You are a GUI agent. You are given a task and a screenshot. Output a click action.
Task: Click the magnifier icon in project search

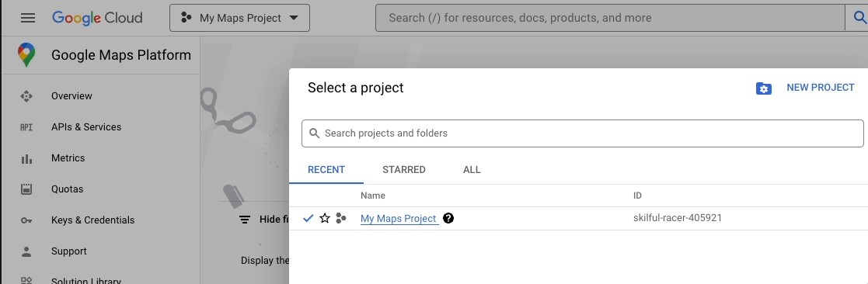pyautogui.click(x=315, y=133)
